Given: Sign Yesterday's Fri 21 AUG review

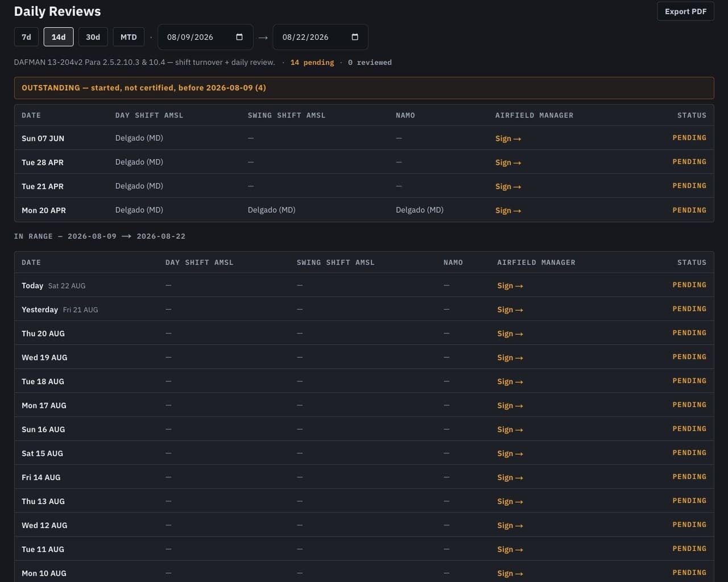Looking at the screenshot, I should pyautogui.click(x=510, y=309).
